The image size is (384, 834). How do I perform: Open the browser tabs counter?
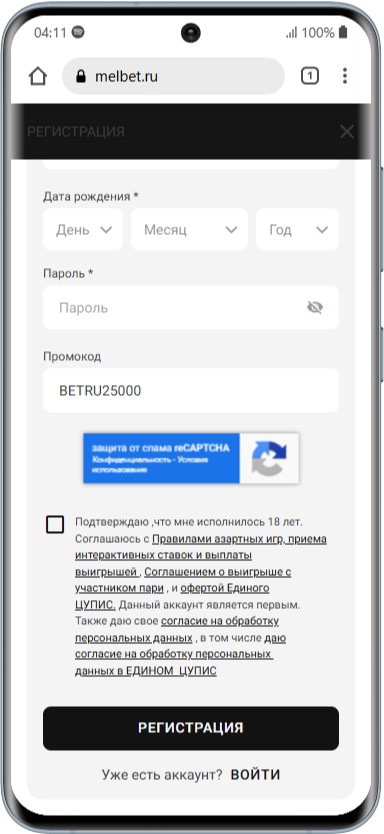(310, 76)
